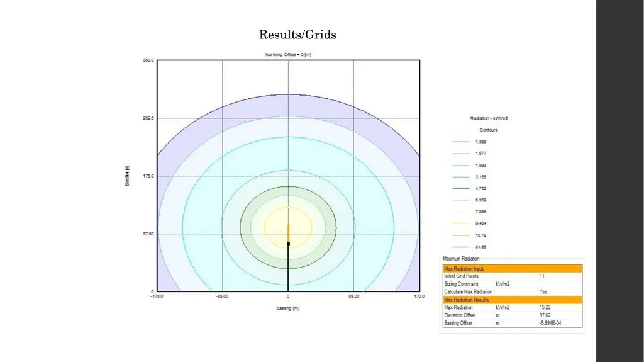Select the 31.55 red contour legend line
The height and width of the screenshot is (362, 644).
click(x=461, y=247)
